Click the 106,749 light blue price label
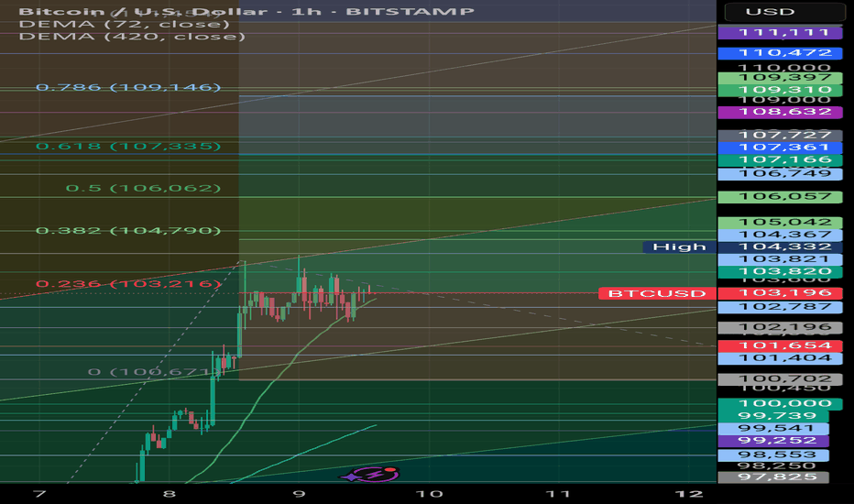This screenshot has height=504, width=854. pyautogui.click(x=781, y=174)
